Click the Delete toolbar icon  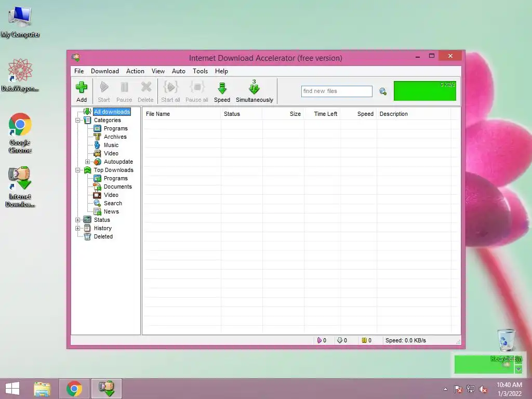click(x=145, y=91)
